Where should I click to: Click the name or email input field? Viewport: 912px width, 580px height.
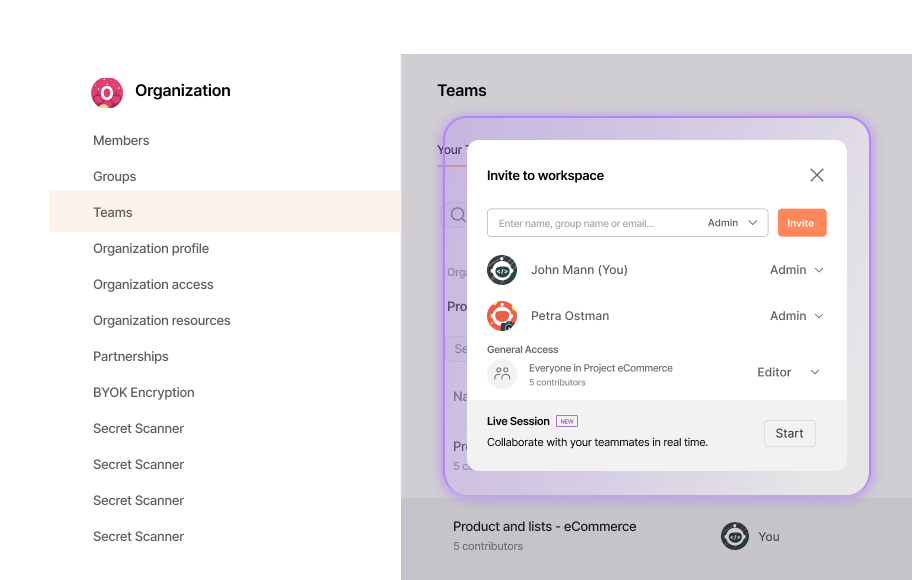(595, 223)
